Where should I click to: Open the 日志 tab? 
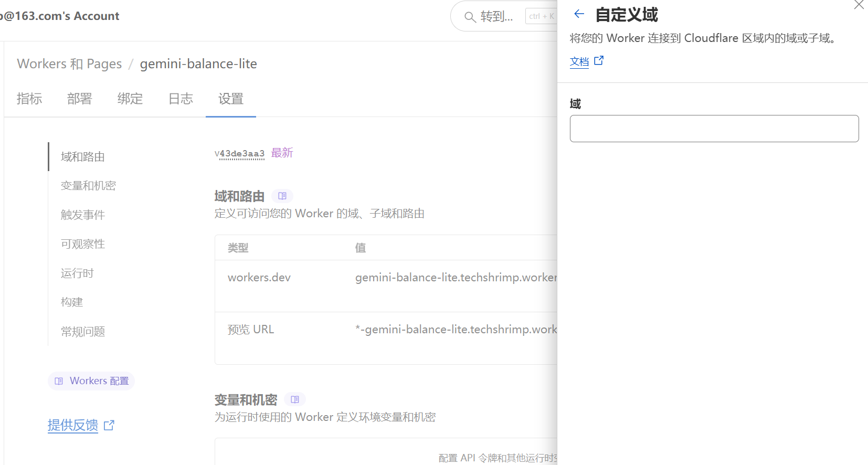click(181, 99)
